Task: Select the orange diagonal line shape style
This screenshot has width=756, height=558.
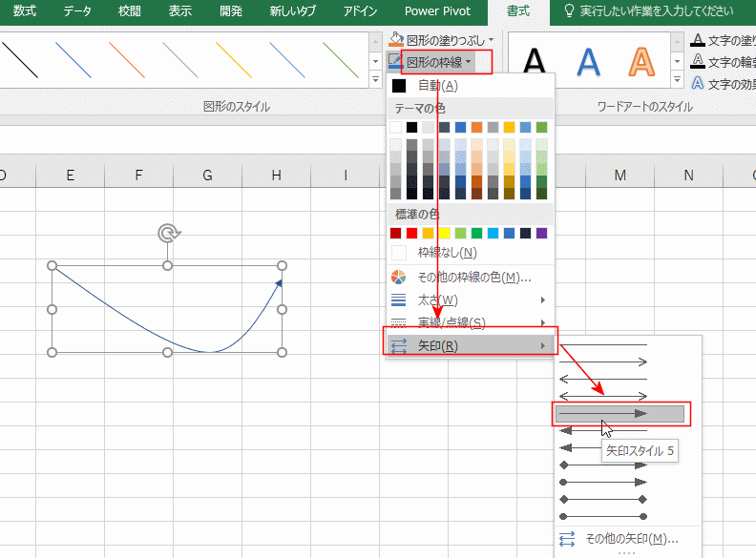Action: tap(126, 59)
